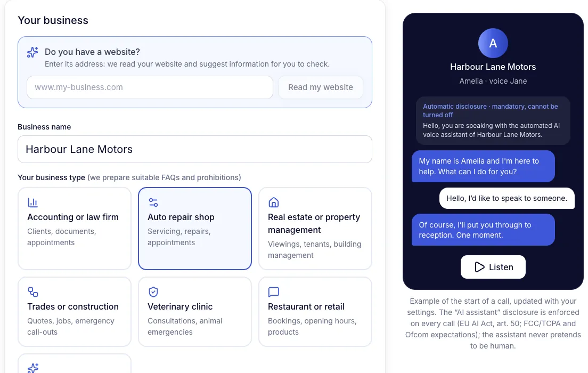Click the house icon for Real estate
The width and height of the screenshot is (588, 373).
tap(273, 202)
